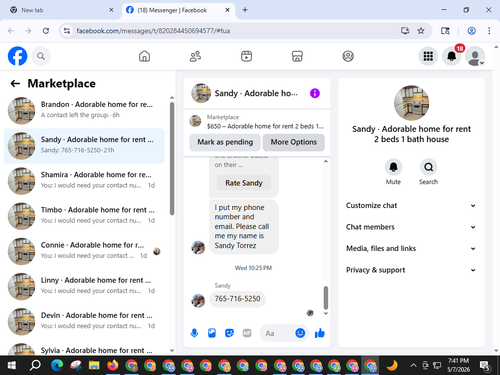Open the view site information icon in address bar
500x375 pixels.
pyautogui.click(x=67, y=31)
